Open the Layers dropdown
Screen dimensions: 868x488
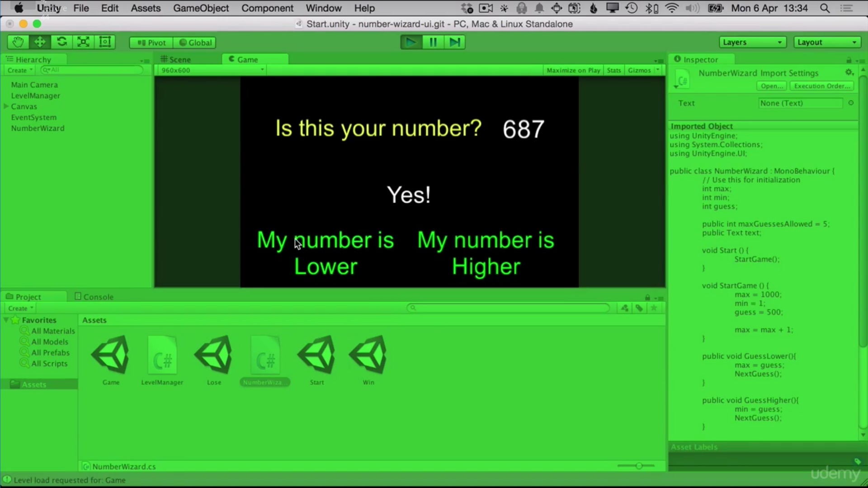tap(753, 42)
